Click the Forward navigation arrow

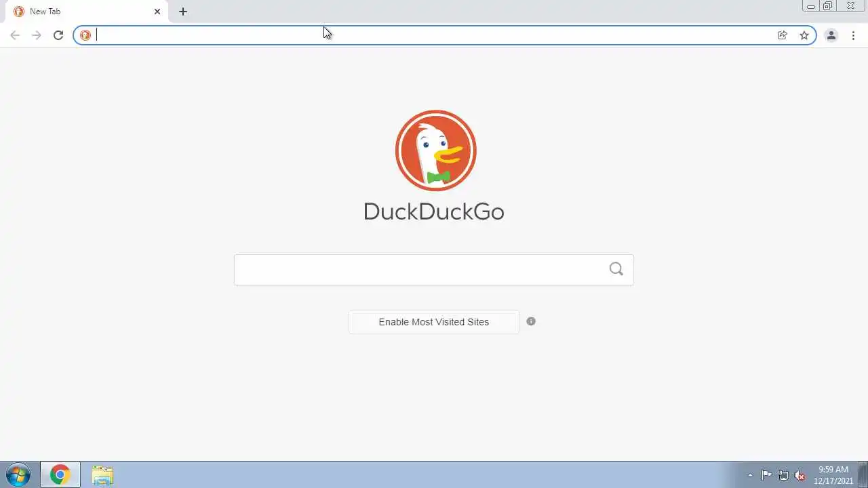click(x=37, y=35)
